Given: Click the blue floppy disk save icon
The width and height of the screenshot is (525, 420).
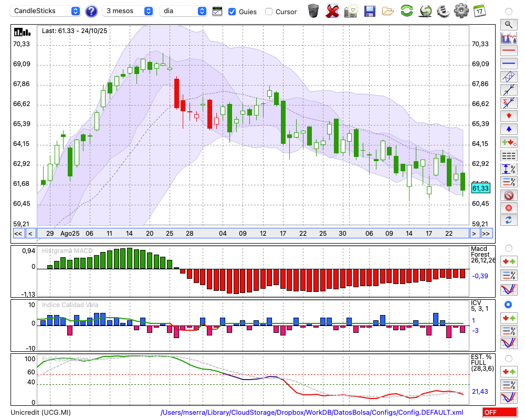Looking at the screenshot, I should coord(370,12).
